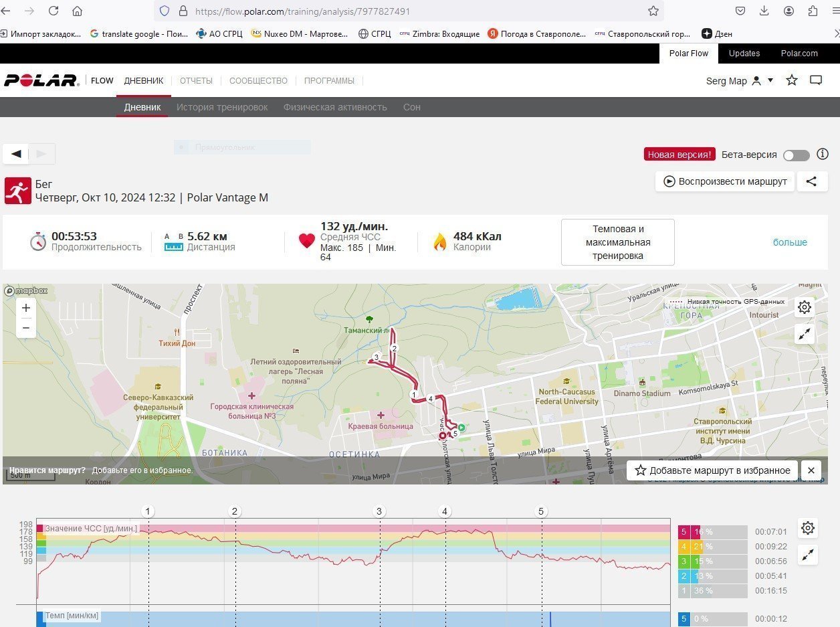Toggle the Бета-версия switch

[797, 155]
